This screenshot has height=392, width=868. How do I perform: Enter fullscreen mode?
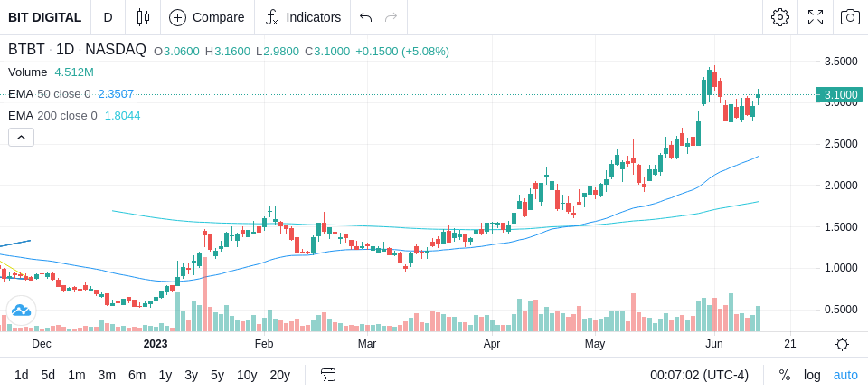pos(816,17)
